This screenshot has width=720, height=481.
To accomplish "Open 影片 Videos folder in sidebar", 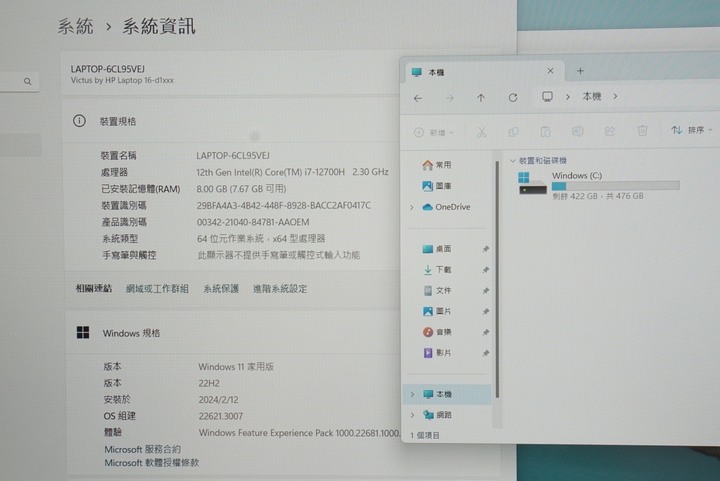I will pyautogui.click(x=437, y=353).
